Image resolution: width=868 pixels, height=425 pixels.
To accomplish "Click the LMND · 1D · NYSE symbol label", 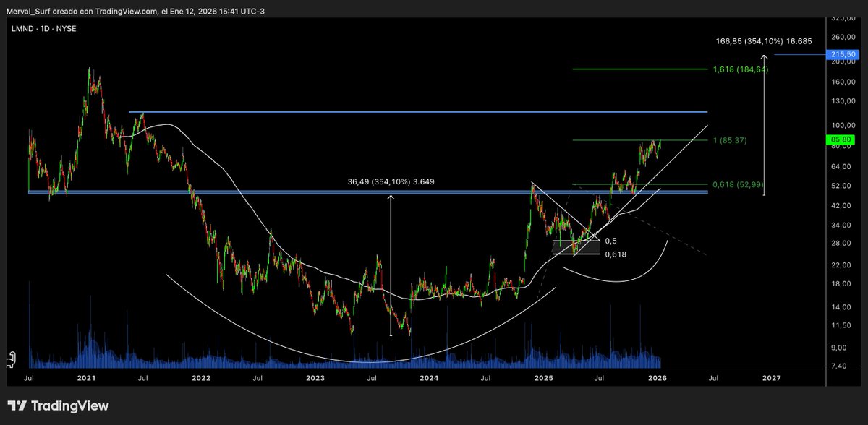I will [x=42, y=28].
